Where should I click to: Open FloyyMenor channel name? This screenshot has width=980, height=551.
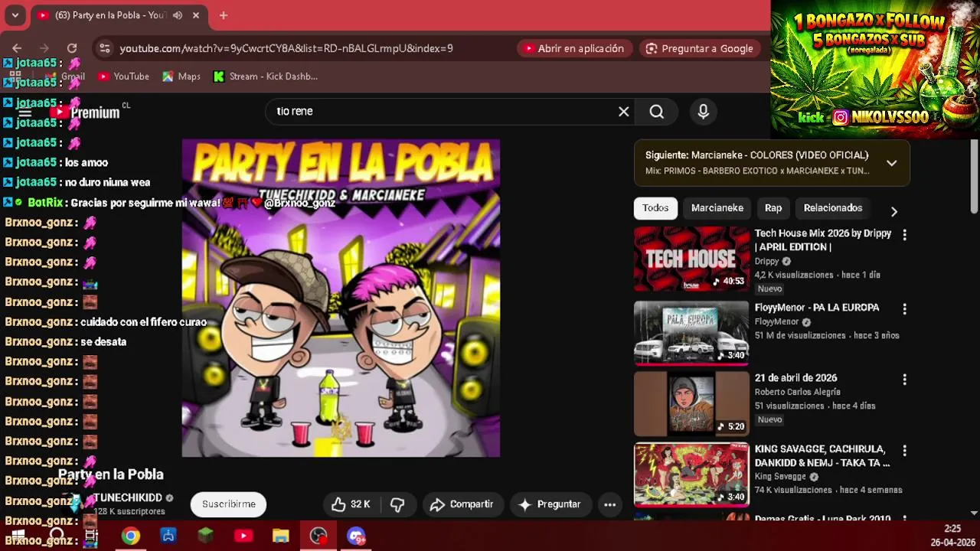pyautogui.click(x=776, y=322)
